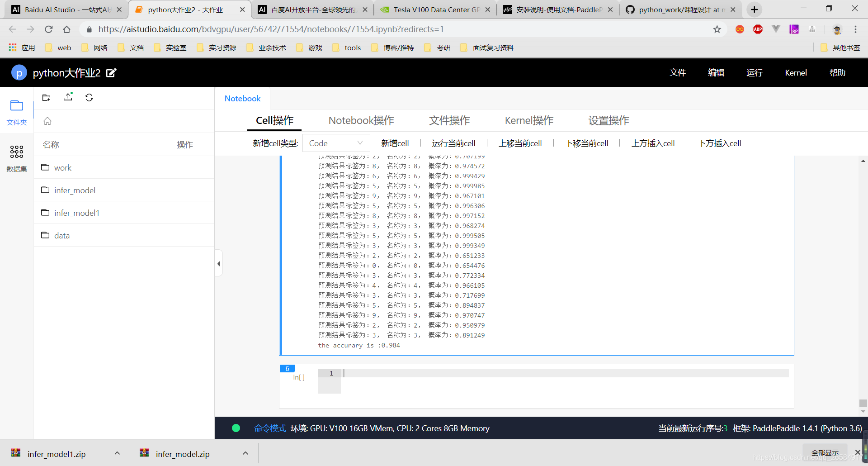The width and height of the screenshot is (868, 466).
Task: Go back in browser history
Action: tap(13, 29)
